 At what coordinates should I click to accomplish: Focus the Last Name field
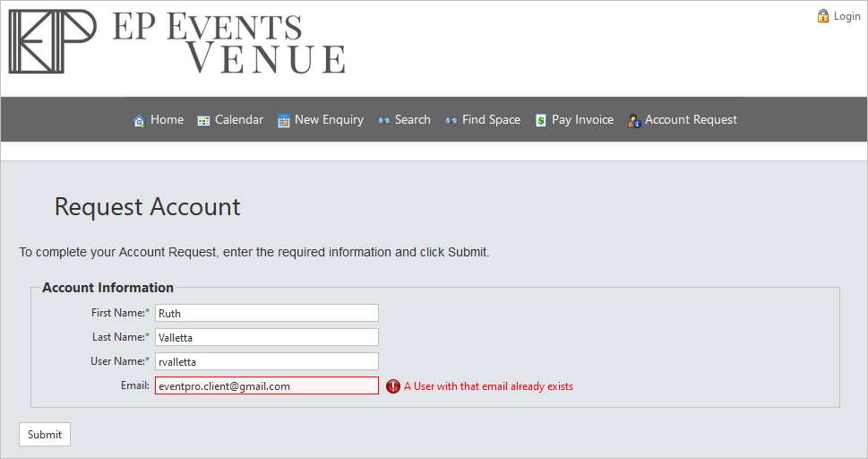pyautogui.click(x=267, y=337)
